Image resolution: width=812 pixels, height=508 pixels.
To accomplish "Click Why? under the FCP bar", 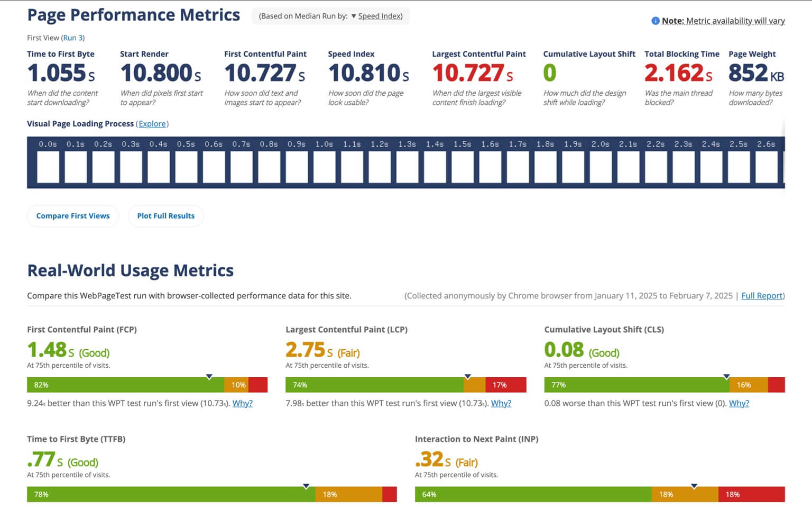I will [243, 403].
